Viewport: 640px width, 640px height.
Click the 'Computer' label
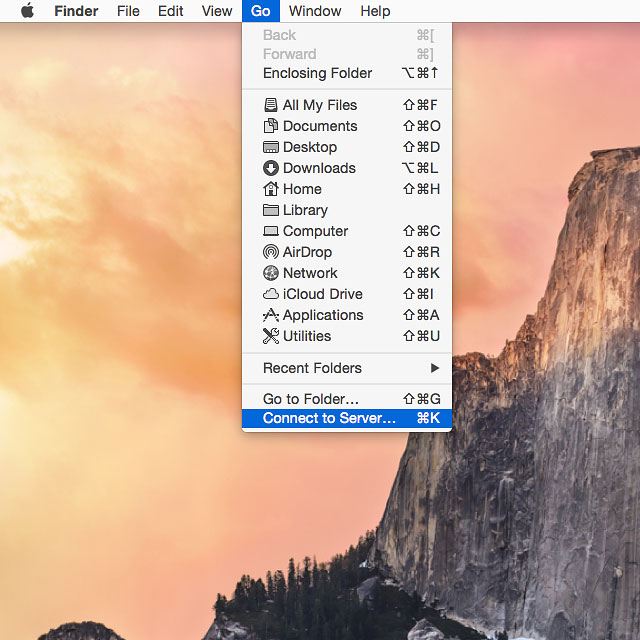(316, 231)
